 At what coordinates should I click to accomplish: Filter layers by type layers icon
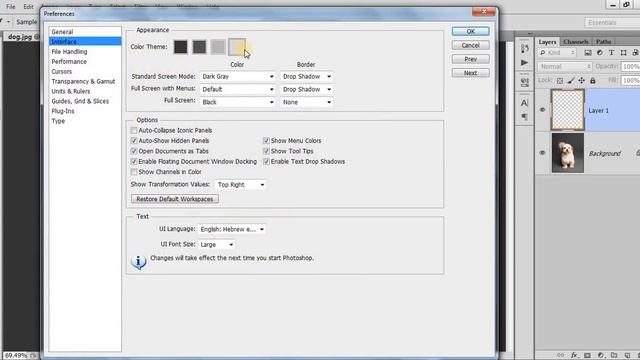click(611, 53)
